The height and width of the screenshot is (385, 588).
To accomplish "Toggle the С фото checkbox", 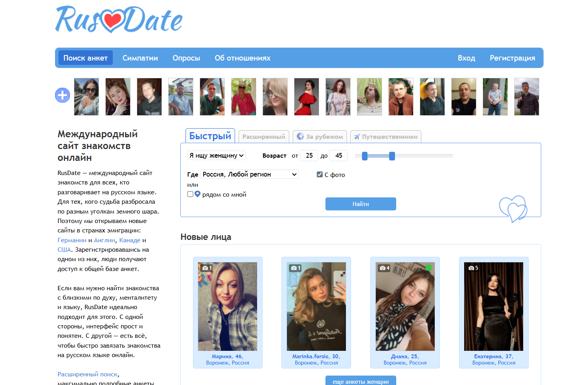I will click(x=320, y=175).
